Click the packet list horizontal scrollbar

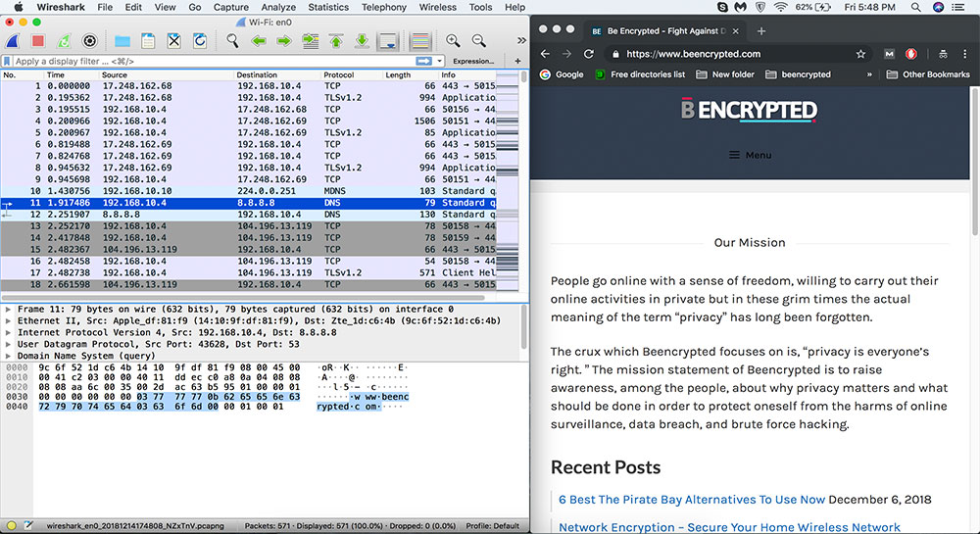242,298
